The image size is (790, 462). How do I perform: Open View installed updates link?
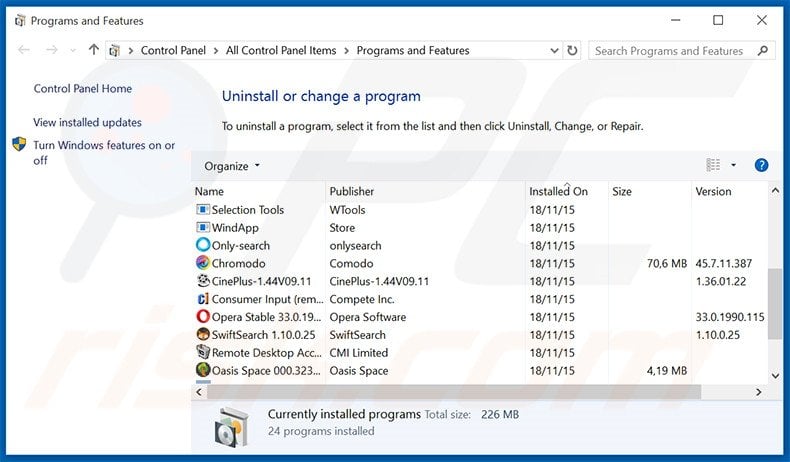87,122
